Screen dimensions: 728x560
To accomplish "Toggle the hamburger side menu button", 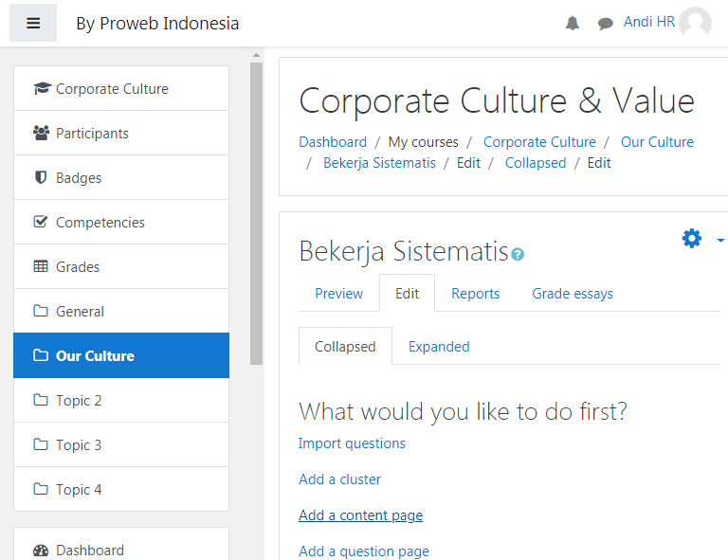I will coord(33,23).
